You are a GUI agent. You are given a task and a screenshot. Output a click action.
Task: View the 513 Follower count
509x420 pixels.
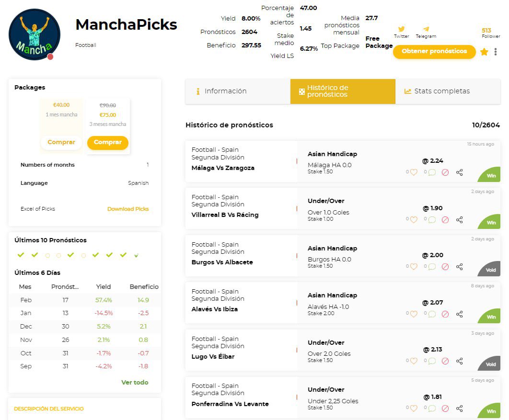point(490,33)
